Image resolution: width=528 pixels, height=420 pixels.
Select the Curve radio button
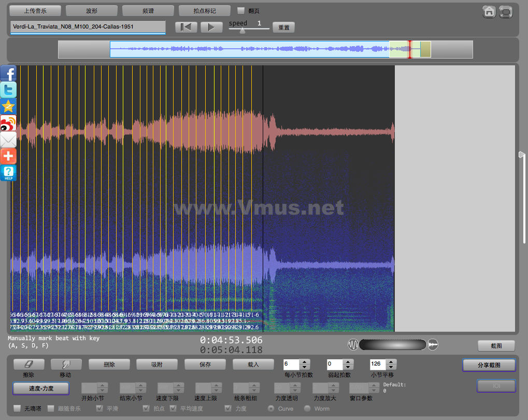point(270,409)
